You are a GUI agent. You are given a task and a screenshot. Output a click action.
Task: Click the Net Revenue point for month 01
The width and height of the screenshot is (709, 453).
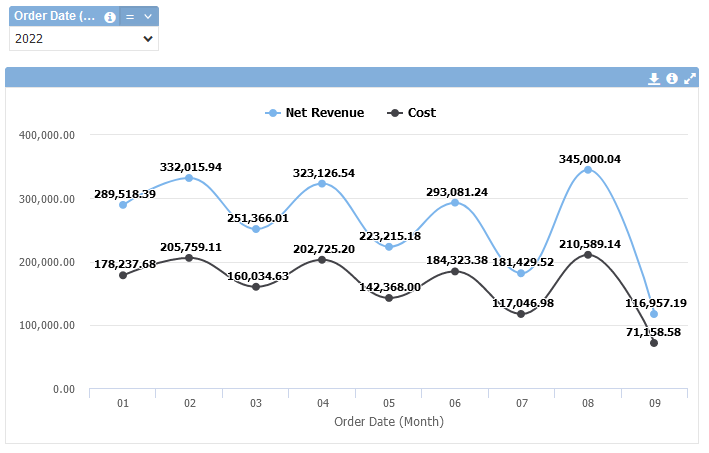123,205
